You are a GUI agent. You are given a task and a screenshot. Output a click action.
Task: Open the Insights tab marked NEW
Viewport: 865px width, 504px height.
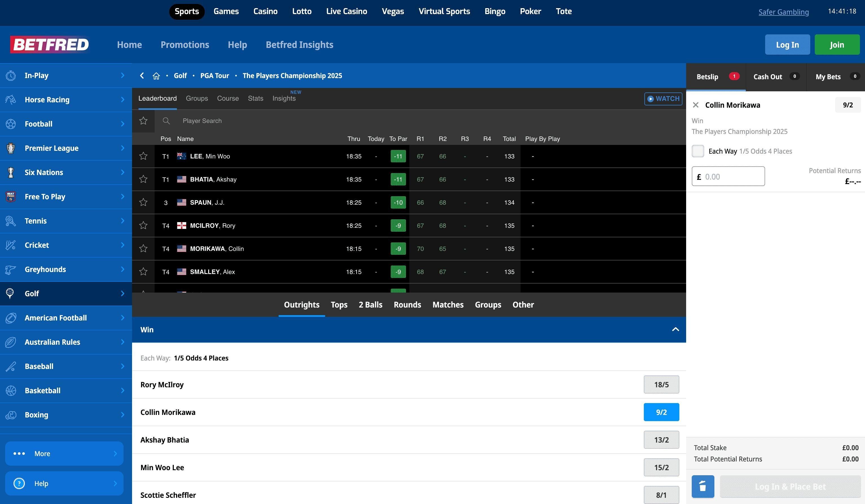point(284,98)
